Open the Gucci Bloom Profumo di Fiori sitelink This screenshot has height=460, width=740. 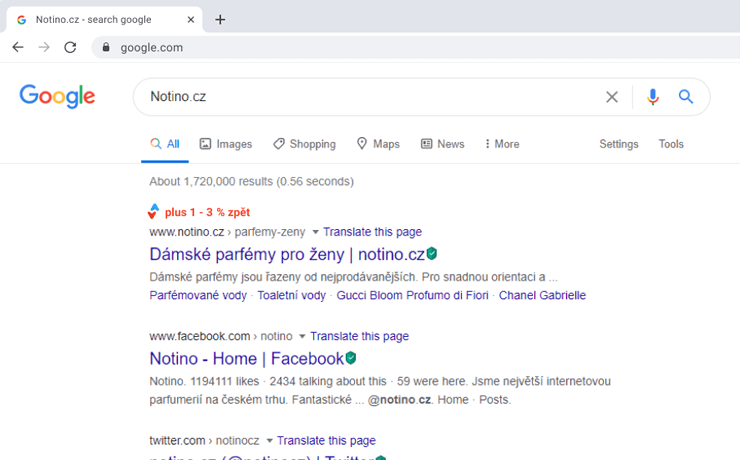[412, 295]
